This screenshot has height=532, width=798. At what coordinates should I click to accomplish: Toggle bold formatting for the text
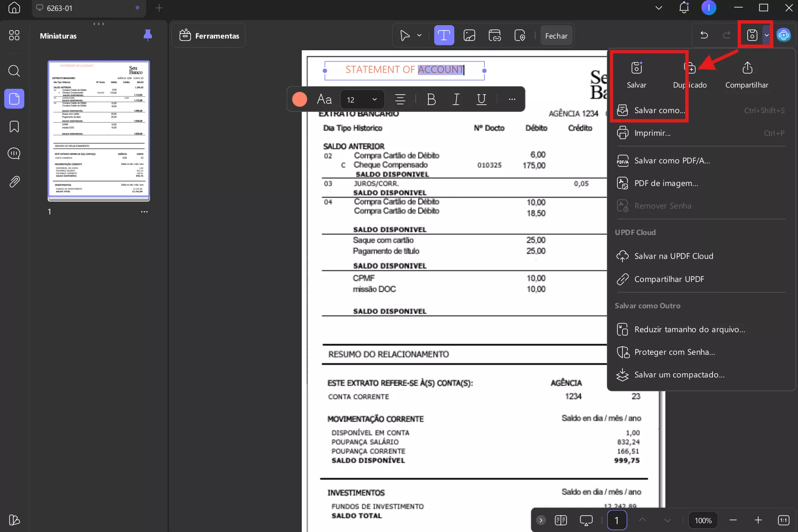pos(431,99)
